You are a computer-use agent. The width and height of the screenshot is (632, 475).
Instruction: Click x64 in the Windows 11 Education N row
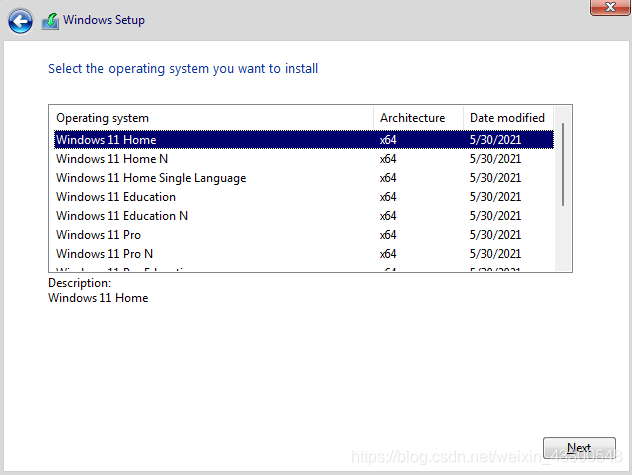tap(388, 216)
